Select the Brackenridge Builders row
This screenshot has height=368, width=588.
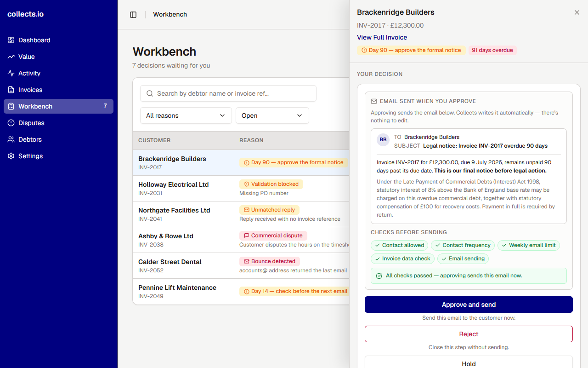tap(241, 162)
